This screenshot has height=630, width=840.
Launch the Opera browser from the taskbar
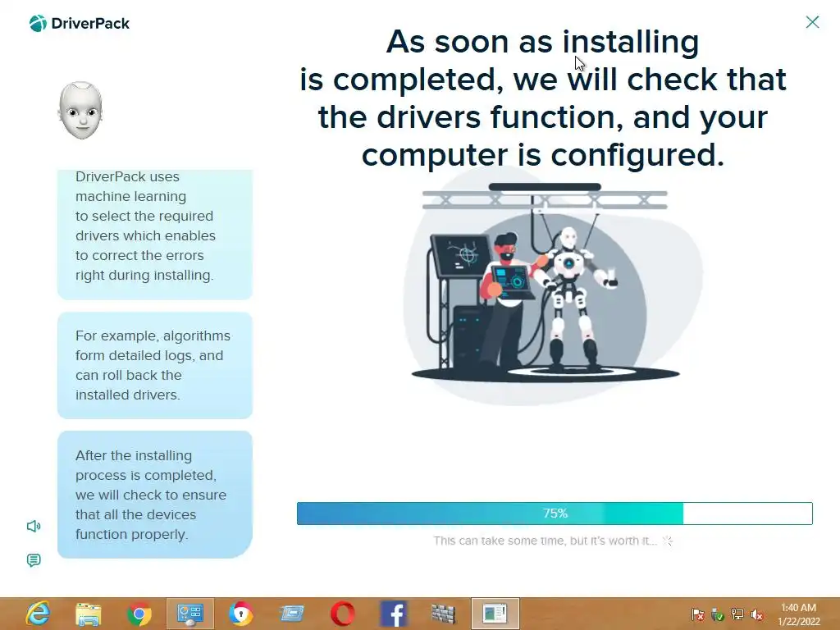click(342, 614)
